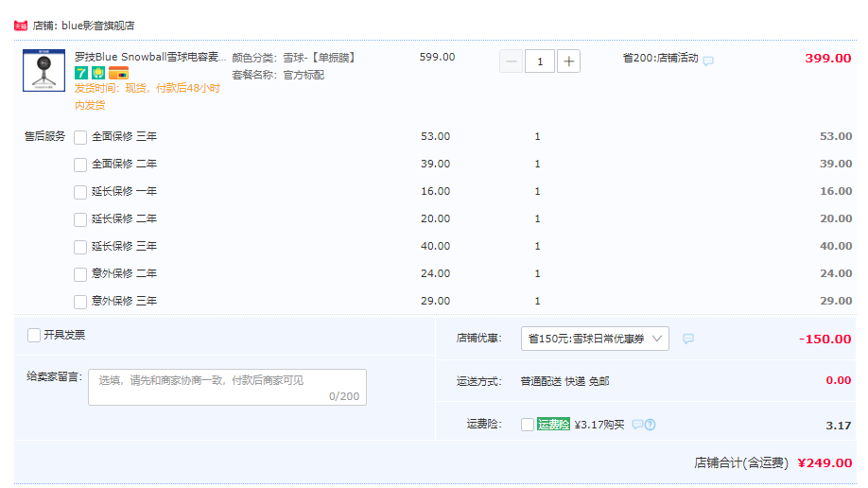Click the 399.00 item subtotal price

pyautogui.click(x=828, y=58)
